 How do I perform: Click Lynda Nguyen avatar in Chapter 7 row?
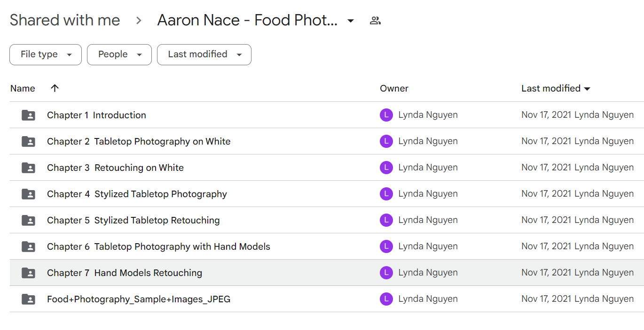point(386,273)
